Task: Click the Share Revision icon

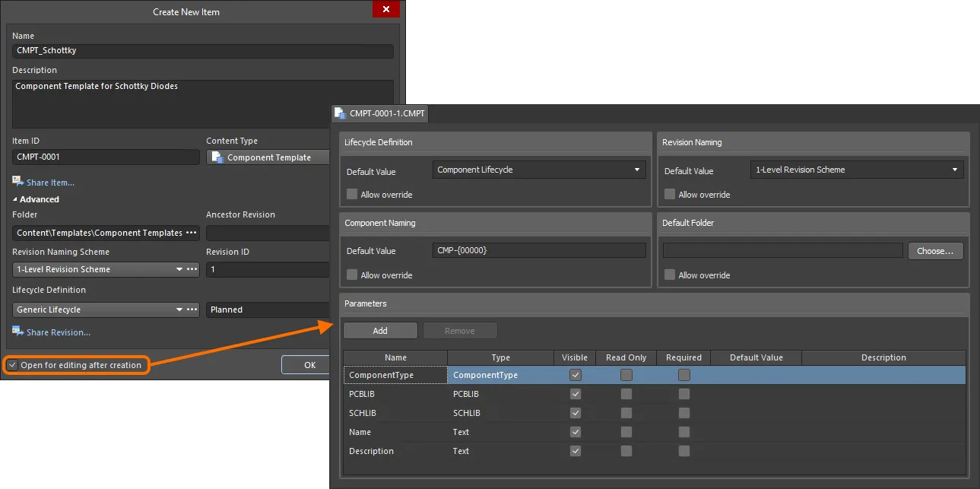Action: 17,332
